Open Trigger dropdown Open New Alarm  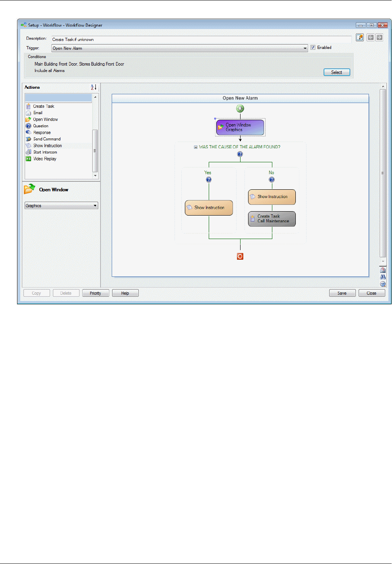[180, 48]
